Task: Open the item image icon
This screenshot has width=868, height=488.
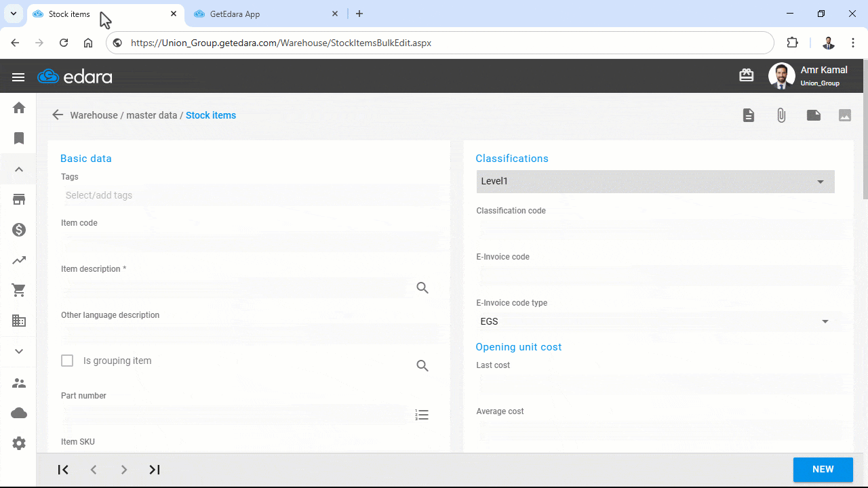Action: pos(845,115)
